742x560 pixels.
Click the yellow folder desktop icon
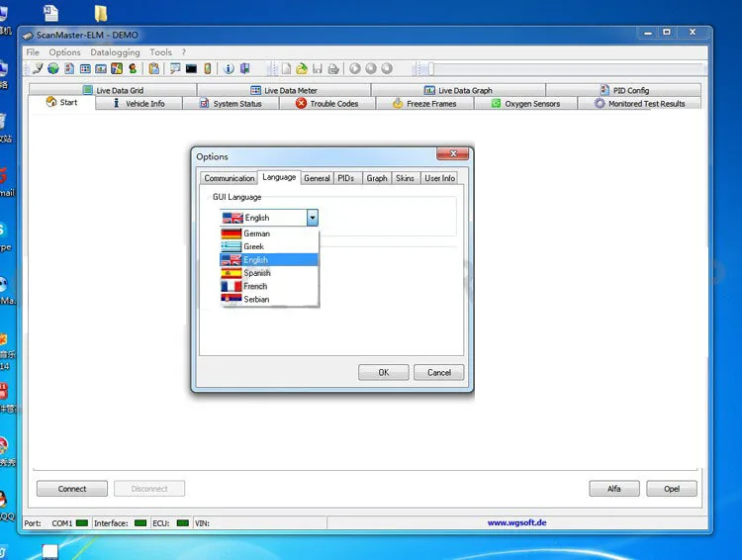[100, 13]
